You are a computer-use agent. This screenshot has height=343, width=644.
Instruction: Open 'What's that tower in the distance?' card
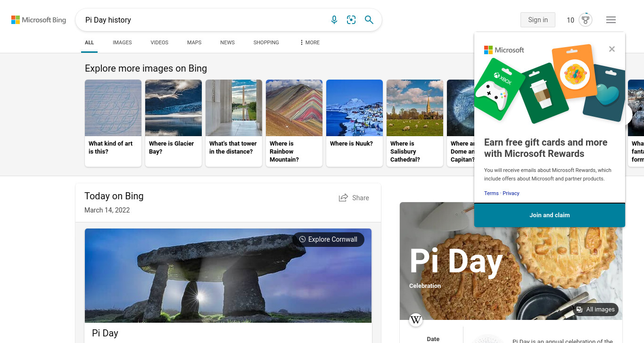pos(234,123)
